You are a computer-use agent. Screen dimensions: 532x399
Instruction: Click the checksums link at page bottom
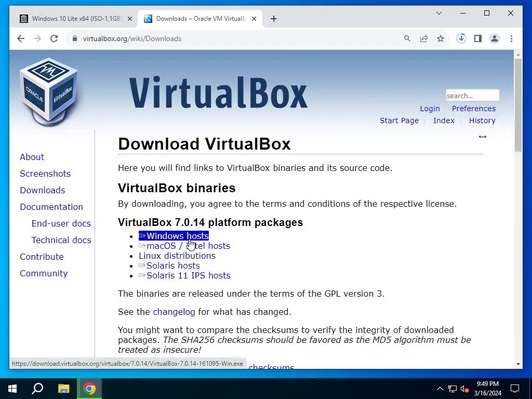pyautogui.click(x=271, y=367)
